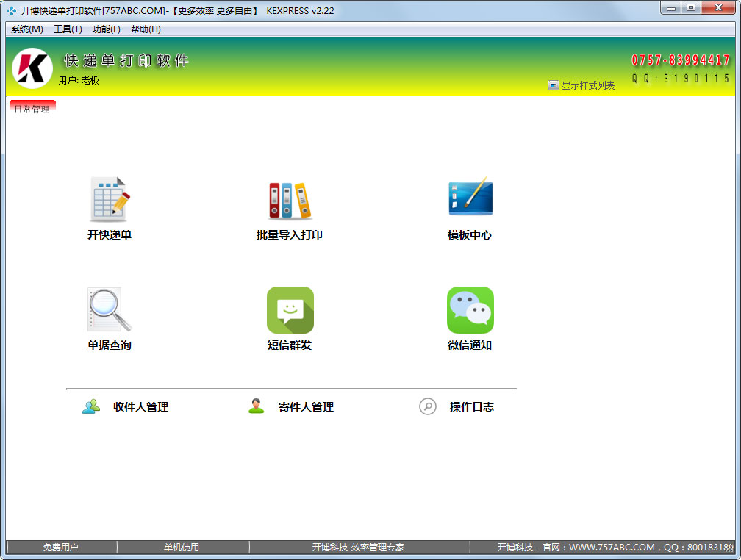Click the 批量导入打印 binders icon

[x=290, y=200]
